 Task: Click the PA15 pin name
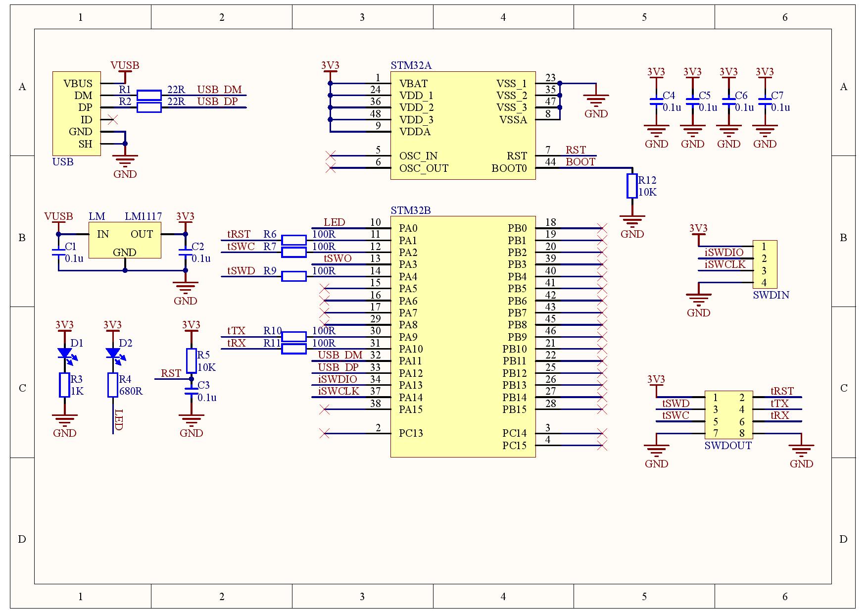[x=411, y=409]
